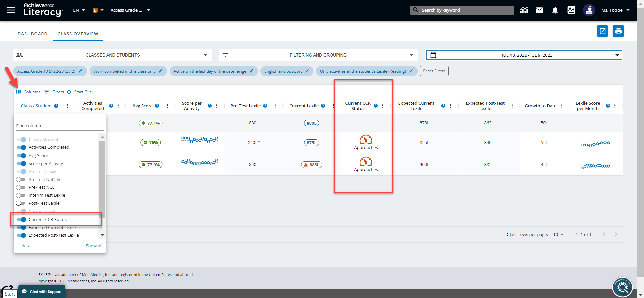Click the user avatar icon
The image size is (644, 298).
pos(589,10)
